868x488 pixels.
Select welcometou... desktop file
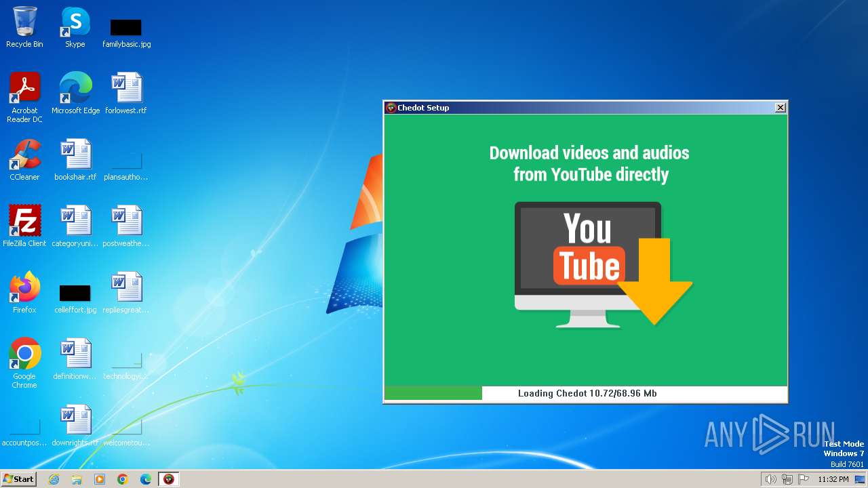click(x=126, y=432)
